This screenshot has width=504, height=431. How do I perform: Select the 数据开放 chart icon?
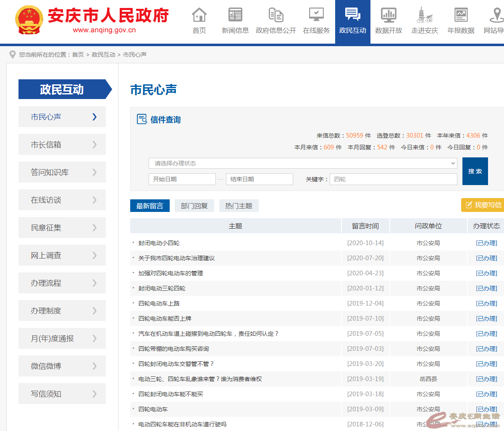click(x=388, y=15)
